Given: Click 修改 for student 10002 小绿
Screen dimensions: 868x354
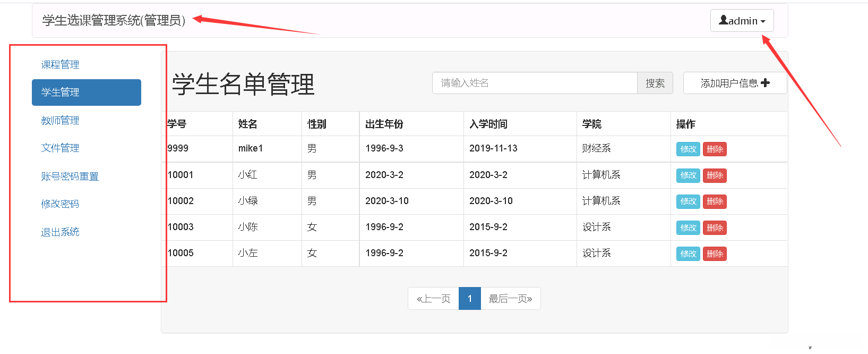Looking at the screenshot, I should click(x=688, y=201).
